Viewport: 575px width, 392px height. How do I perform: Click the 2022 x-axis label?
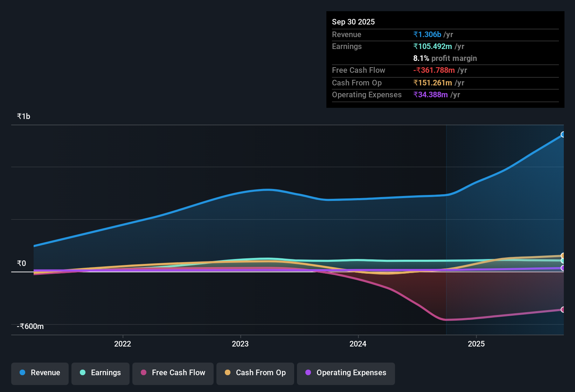[x=123, y=344]
